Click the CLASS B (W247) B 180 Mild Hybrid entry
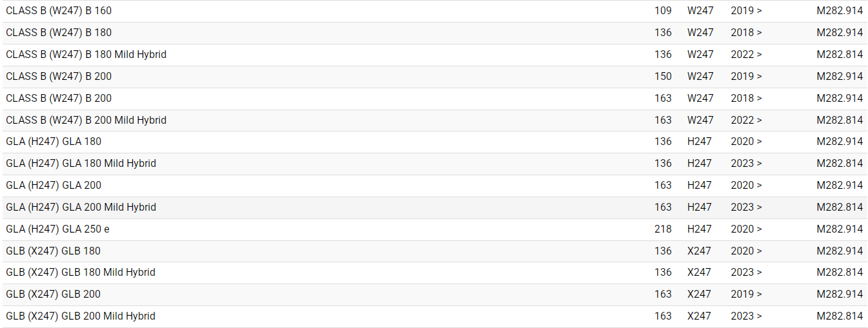 tap(86, 55)
